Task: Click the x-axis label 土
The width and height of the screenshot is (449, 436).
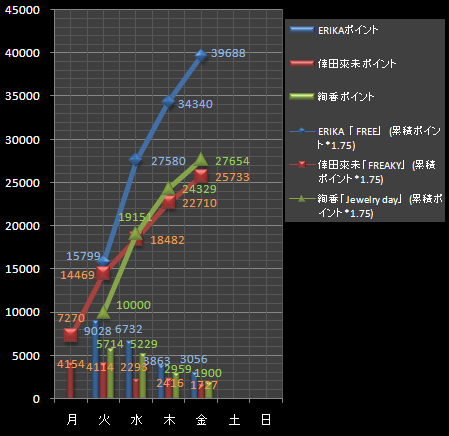Action: (234, 419)
